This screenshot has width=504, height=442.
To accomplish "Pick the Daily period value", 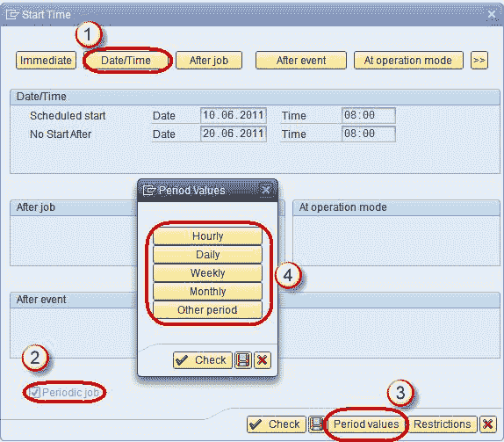I will tap(207, 255).
